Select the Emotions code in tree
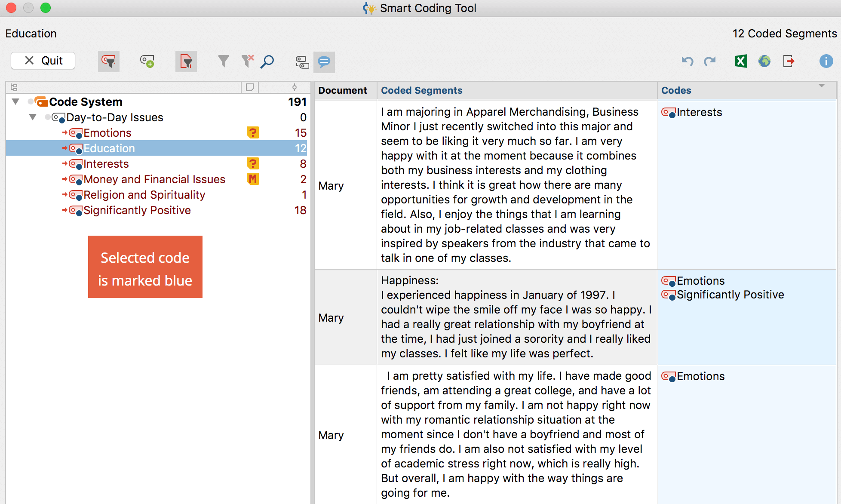841x504 pixels. pyautogui.click(x=107, y=133)
